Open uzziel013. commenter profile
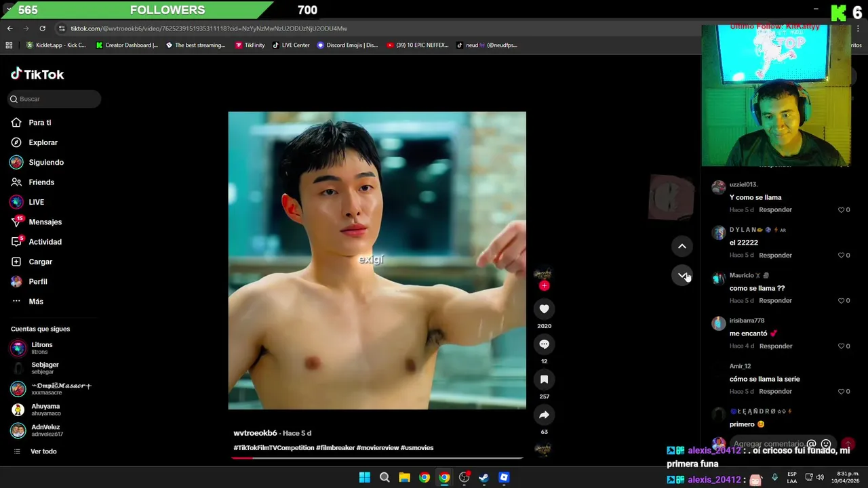The width and height of the screenshot is (868, 488). [x=743, y=184]
